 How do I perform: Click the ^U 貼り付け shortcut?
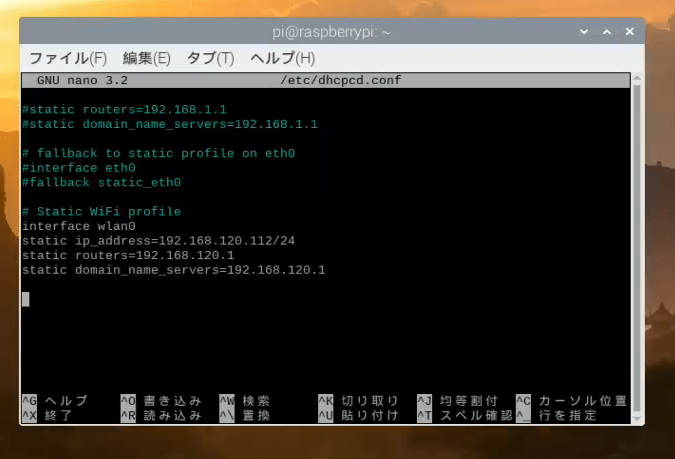pos(359,416)
